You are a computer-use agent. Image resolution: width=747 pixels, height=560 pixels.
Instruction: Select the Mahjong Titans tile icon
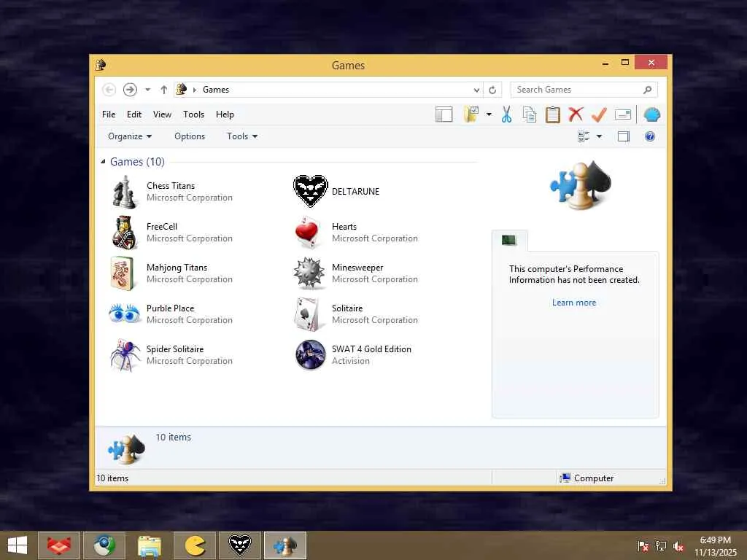(122, 273)
